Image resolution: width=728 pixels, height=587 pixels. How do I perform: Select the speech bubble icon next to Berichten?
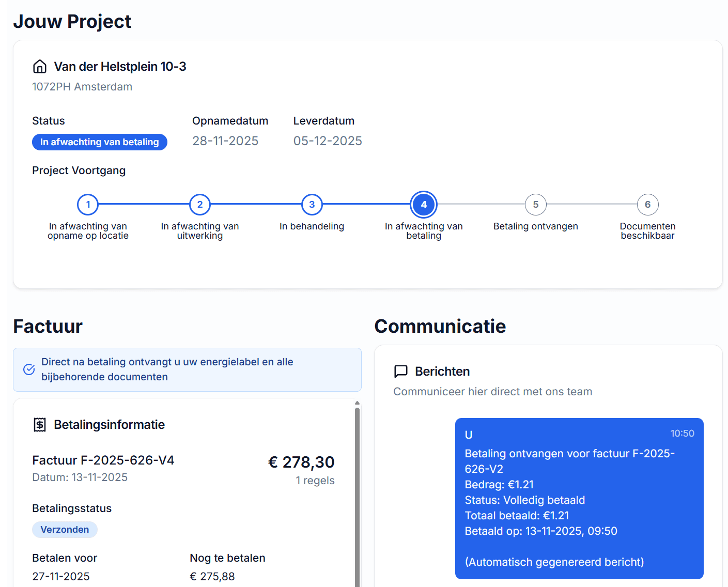pos(401,371)
